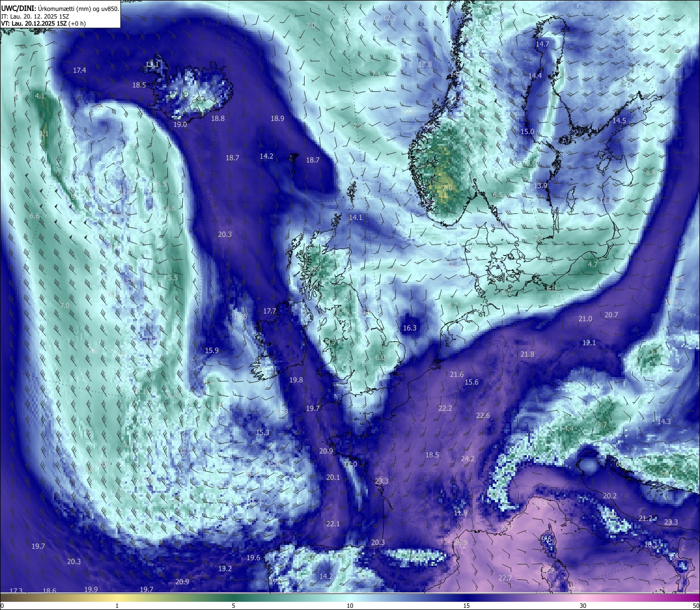Click the 17.3 value at bottom-left corner
This screenshot has height=610, width=700.
(x=16, y=591)
